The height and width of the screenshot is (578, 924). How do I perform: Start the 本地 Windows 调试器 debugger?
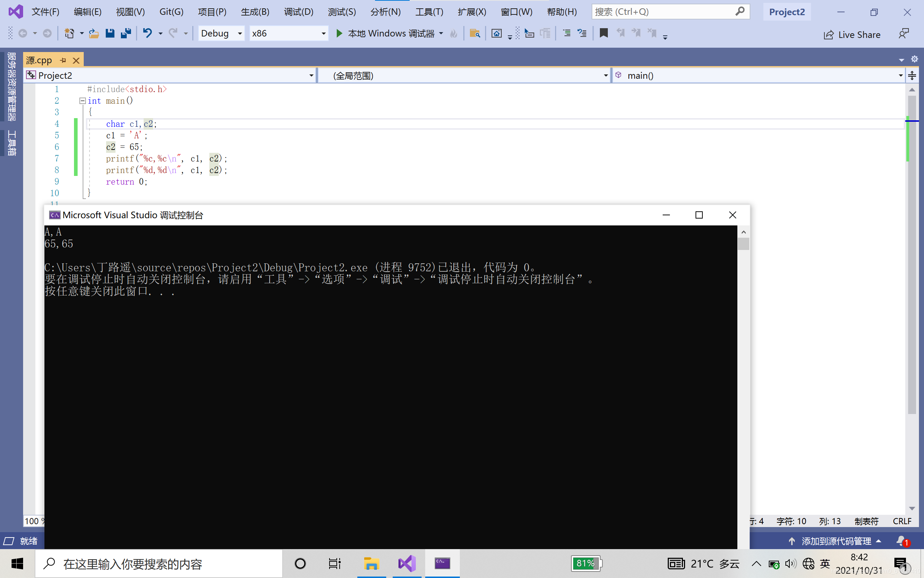click(x=385, y=34)
